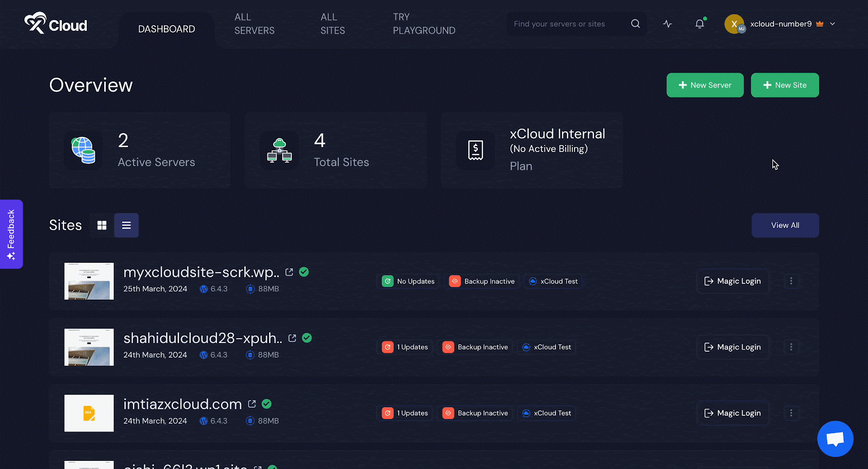Screen dimensions: 868x469
Task: Click the xCloud logo
Action: coord(56,23)
